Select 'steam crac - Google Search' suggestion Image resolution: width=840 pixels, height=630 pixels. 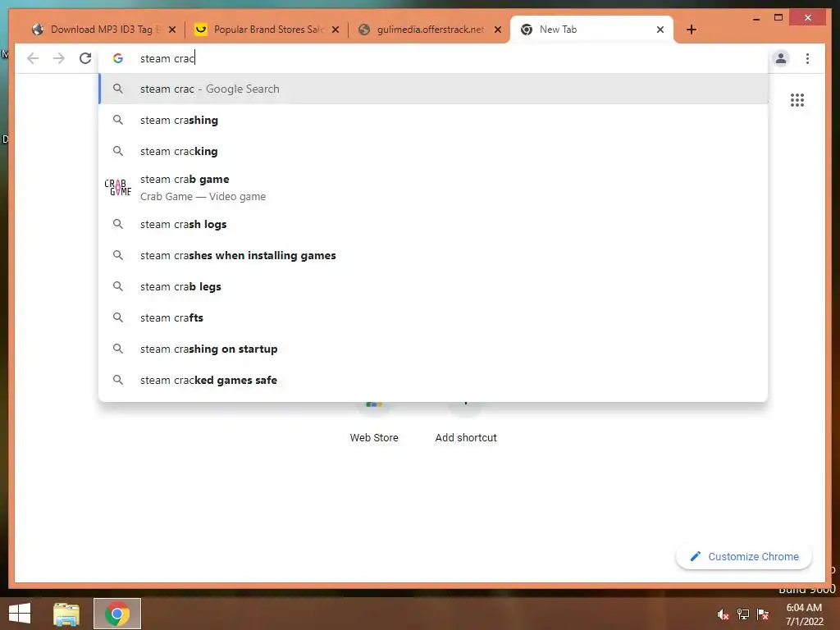[433, 89]
